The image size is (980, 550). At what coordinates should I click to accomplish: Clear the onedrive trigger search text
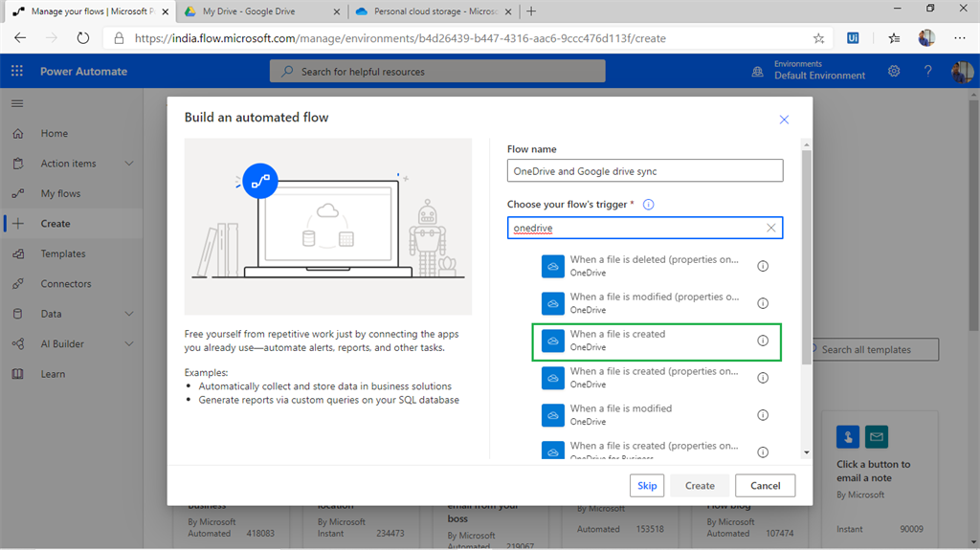click(771, 228)
